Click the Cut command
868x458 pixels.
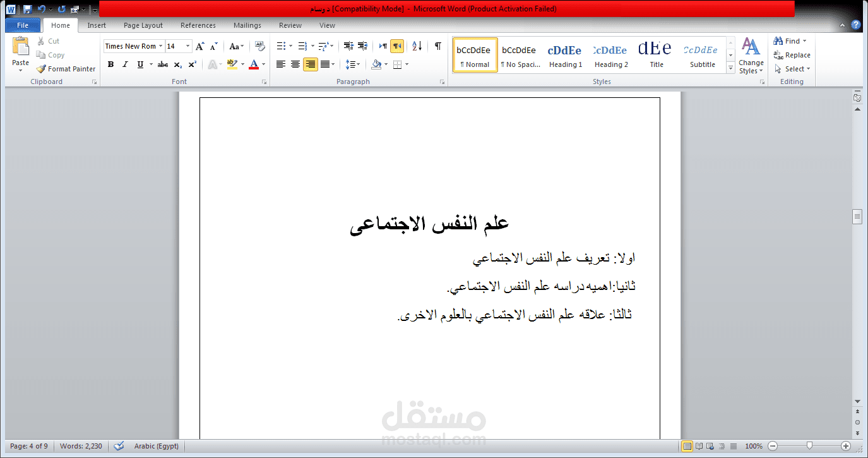pos(48,41)
